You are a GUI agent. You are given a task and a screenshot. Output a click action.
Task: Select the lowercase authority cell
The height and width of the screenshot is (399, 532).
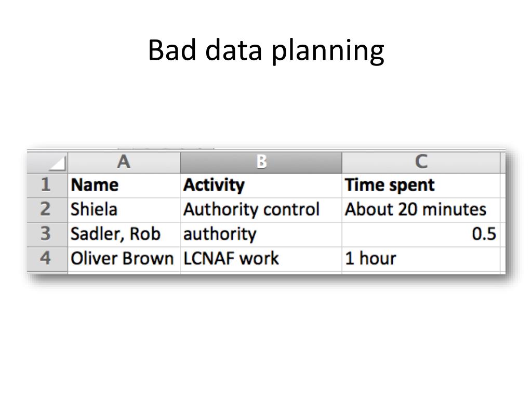click(x=261, y=234)
